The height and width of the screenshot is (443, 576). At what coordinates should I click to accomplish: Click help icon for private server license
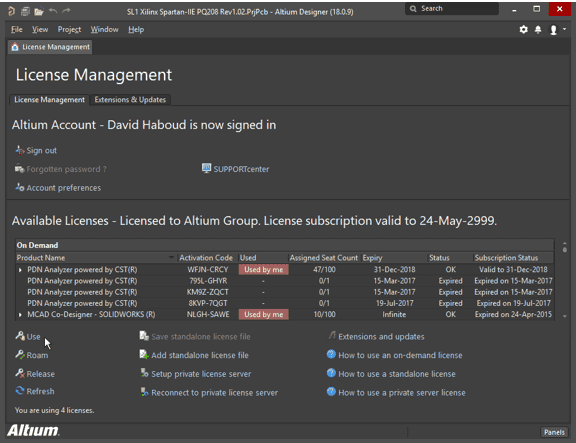point(331,392)
